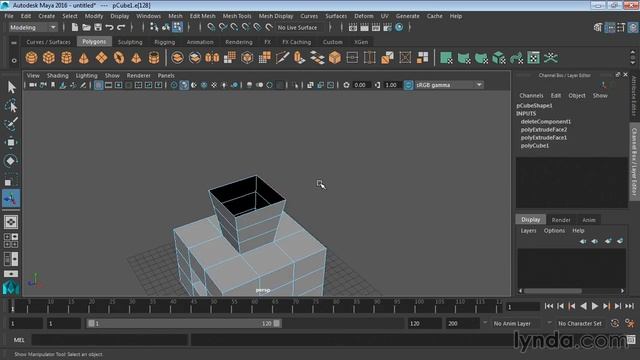The height and width of the screenshot is (360, 640).
Task: Create a polygon cone from shelf
Action: pos(84,58)
